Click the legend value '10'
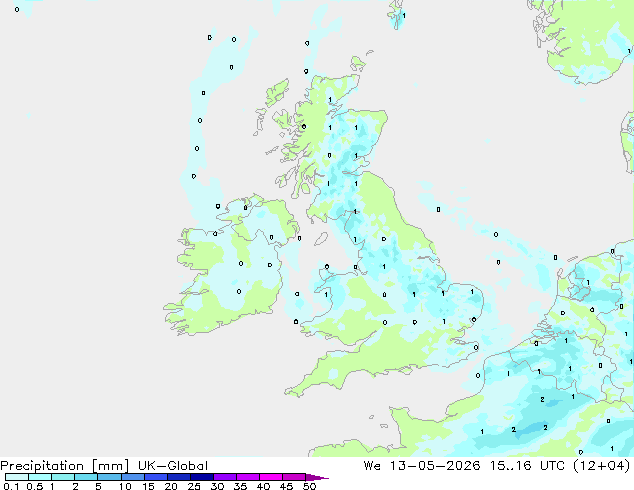The height and width of the screenshot is (490, 634). tap(125, 486)
